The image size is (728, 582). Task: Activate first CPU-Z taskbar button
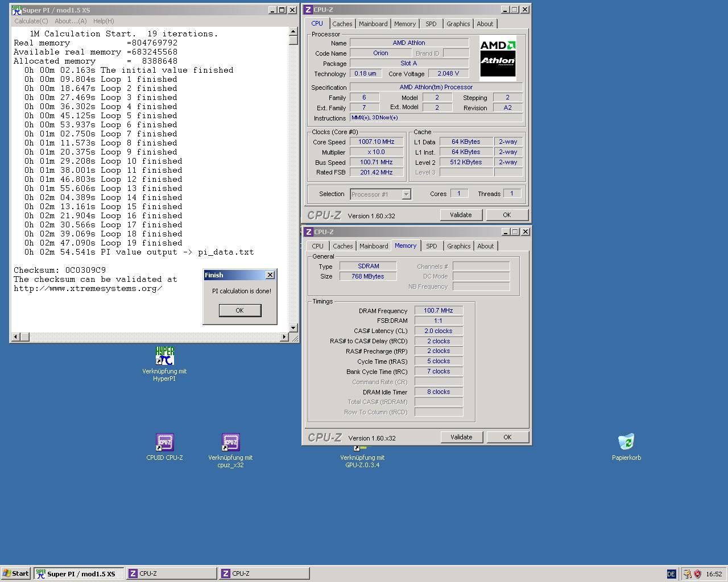pyautogui.click(x=171, y=573)
